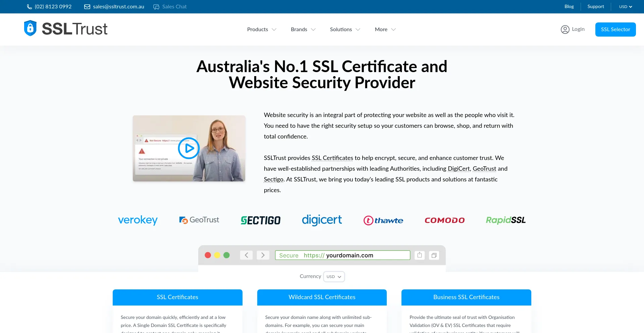This screenshot has height=333, width=644.
Task: Follow the DigiCert inline text link
Action: (x=459, y=169)
